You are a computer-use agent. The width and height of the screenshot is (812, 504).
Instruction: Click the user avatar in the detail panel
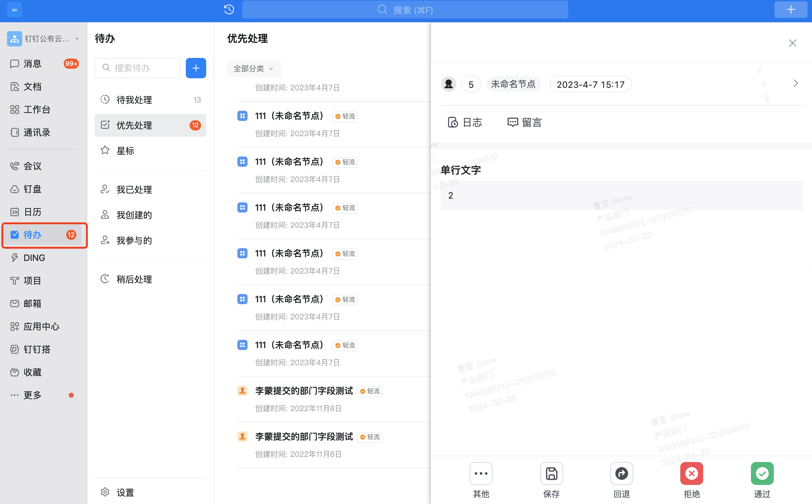click(449, 84)
